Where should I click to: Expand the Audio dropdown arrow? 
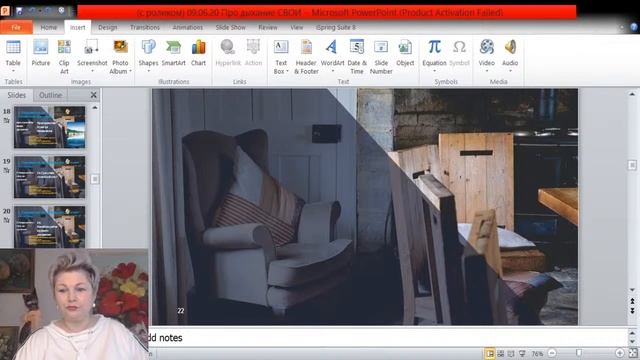510,71
